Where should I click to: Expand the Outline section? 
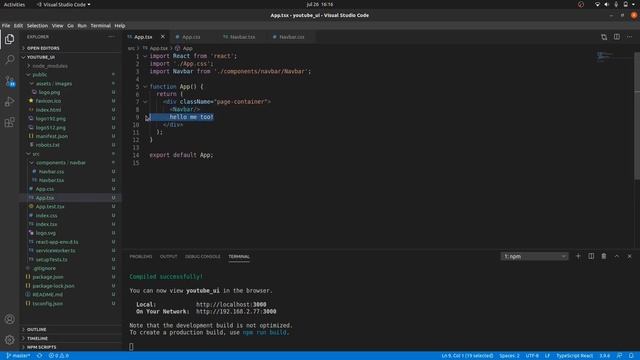[70, 329]
